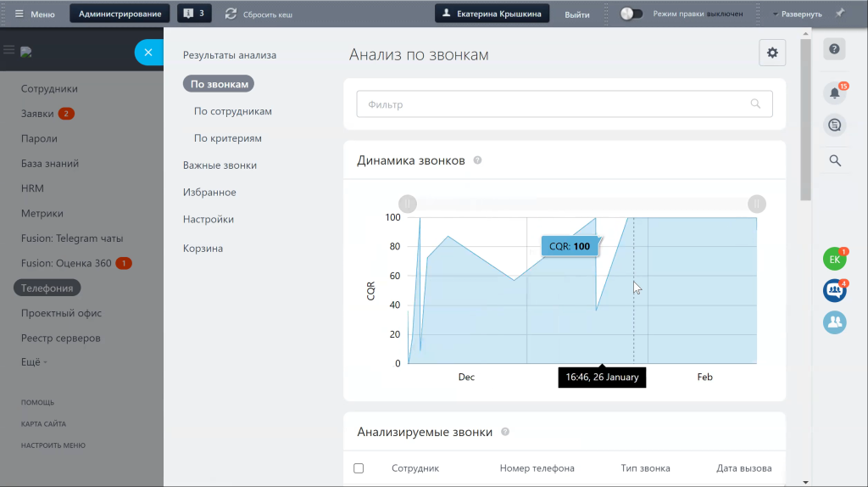Click the filter search magnifier icon
Viewport: 868px width, 487px height.
coord(755,104)
